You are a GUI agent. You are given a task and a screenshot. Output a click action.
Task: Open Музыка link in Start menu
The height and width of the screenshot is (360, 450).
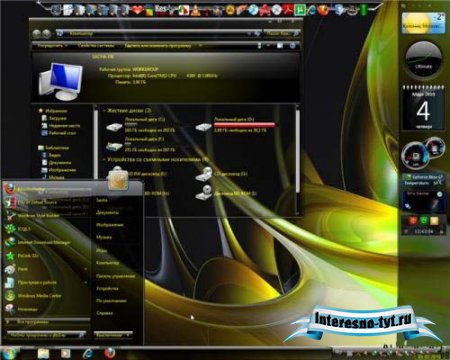click(x=104, y=237)
